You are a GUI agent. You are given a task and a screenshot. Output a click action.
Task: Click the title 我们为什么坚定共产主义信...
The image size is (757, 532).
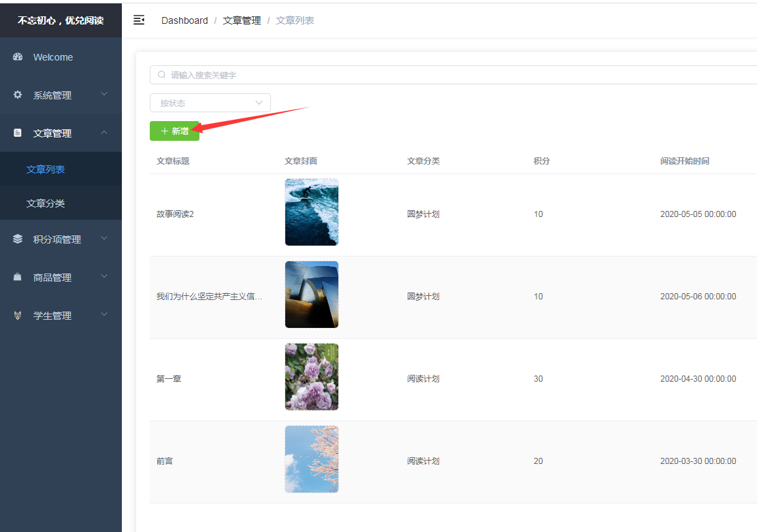tap(209, 296)
